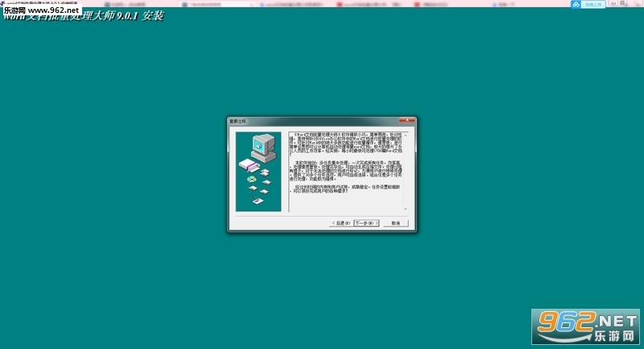
Task: Click inside the important notes text area
Action: click(x=345, y=172)
